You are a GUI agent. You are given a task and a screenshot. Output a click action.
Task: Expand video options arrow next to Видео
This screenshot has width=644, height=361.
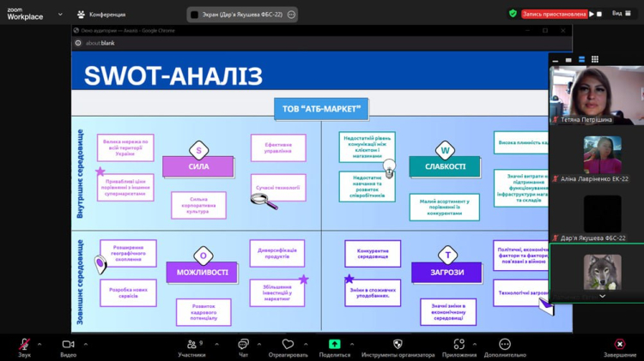tap(85, 345)
